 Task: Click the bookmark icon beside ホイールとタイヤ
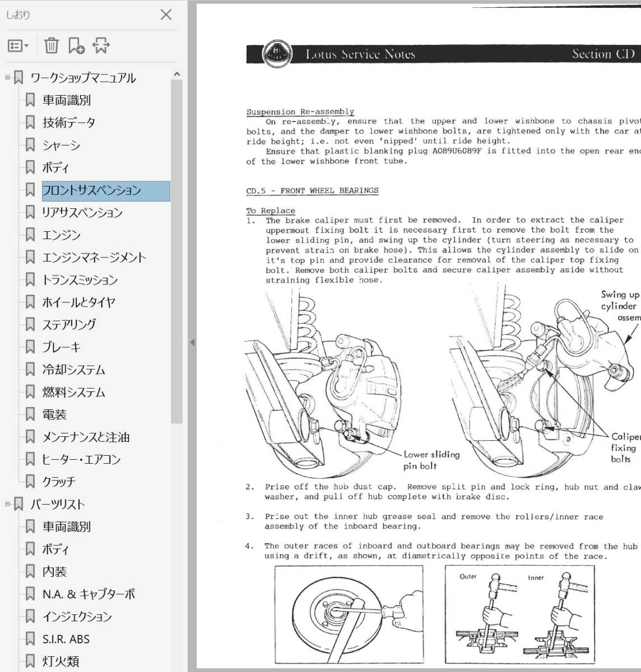point(30,302)
